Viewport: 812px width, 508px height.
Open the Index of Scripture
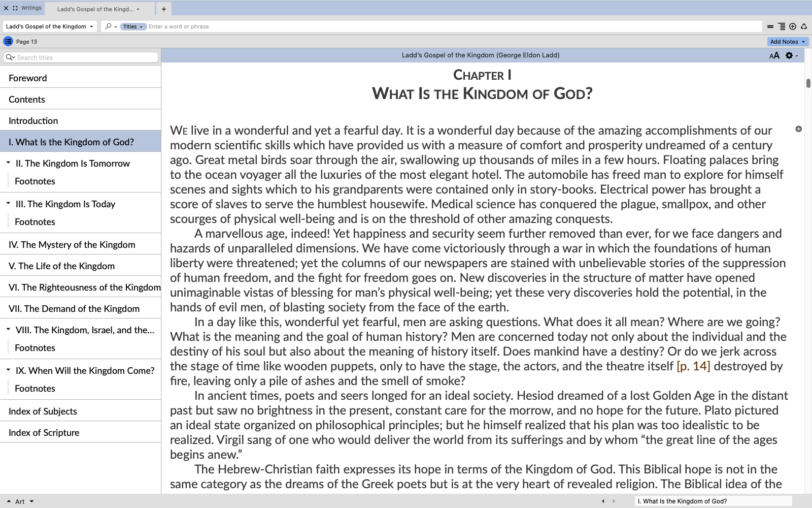pos(81,433)
